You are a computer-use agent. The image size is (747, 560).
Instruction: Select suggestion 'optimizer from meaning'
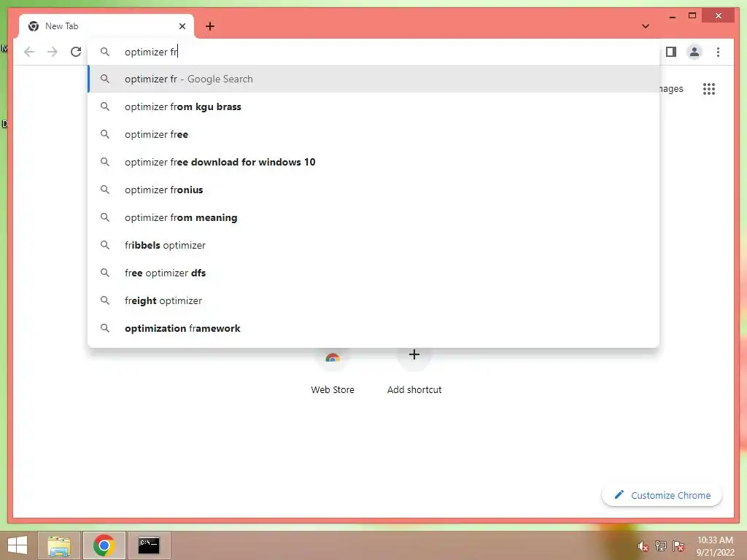pyautogui.click(x=373, y=217)
